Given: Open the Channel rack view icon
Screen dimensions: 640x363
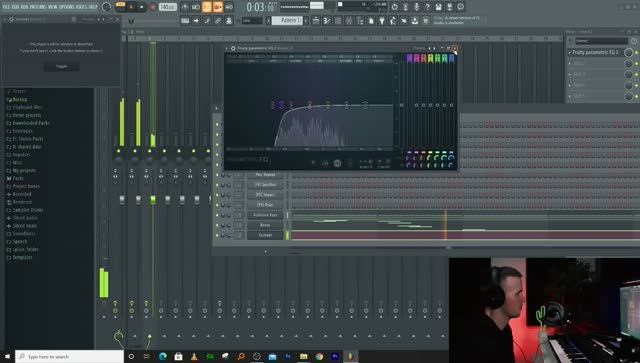Looking at the screenshot, I should point(338,20).
